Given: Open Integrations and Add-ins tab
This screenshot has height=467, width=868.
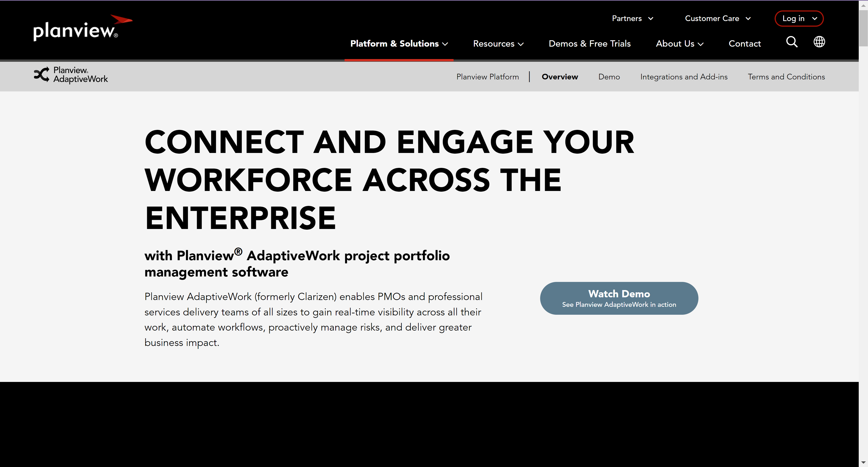Looking at the screenshot, I should [683, 77].
